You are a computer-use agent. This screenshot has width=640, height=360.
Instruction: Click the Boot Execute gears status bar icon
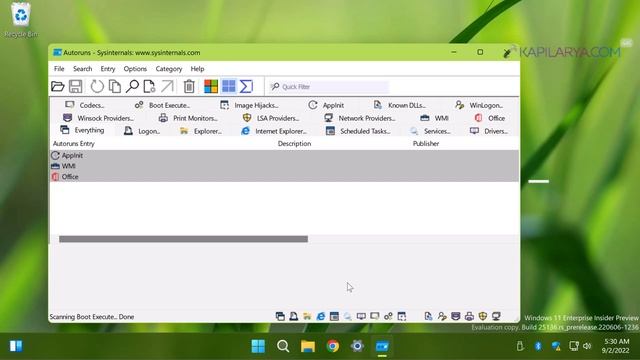tap(388, 316)
